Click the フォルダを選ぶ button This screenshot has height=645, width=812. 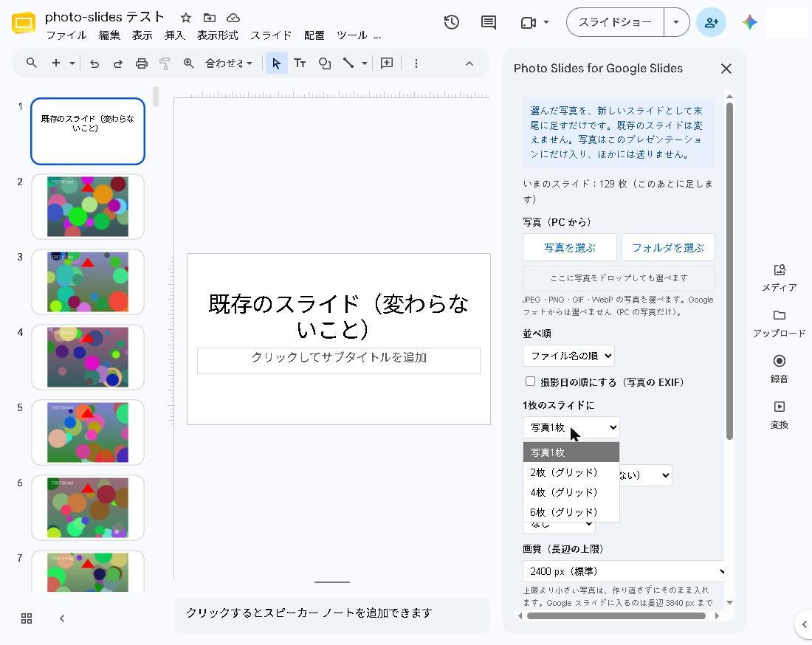(x=668, y=247)
